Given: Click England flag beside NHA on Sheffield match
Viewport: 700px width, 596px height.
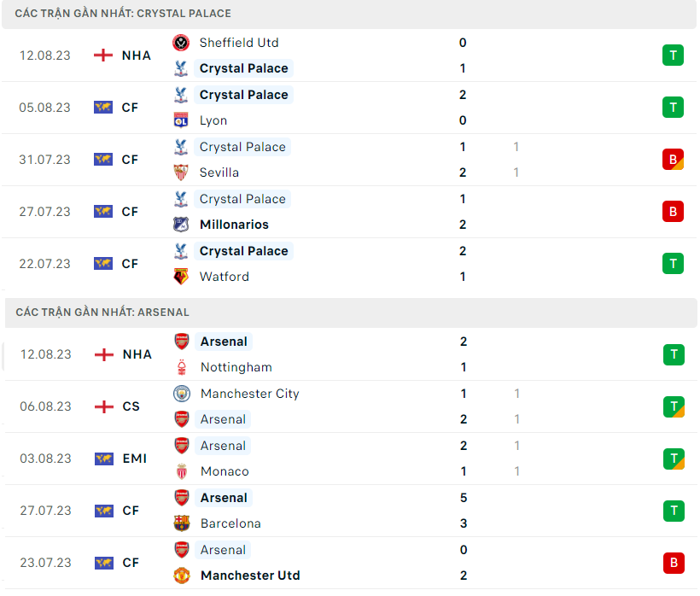Looking at the screenshot, I should coord(103,56).
